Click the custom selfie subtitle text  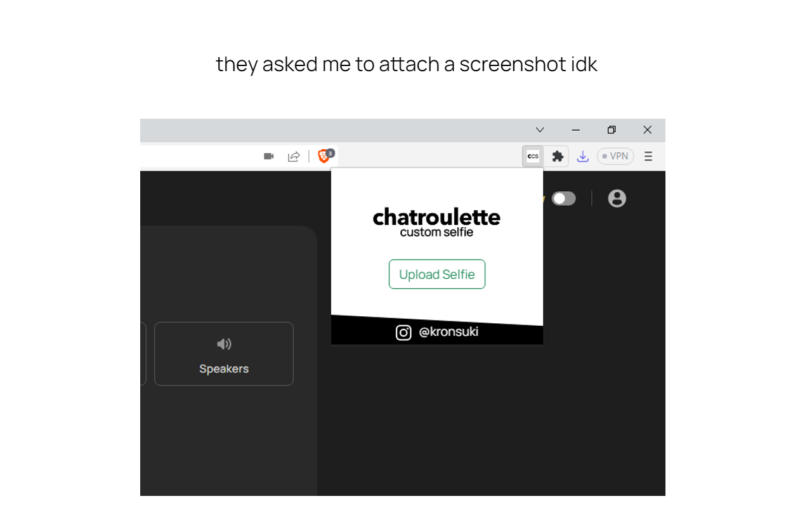[x=436, y=232]
